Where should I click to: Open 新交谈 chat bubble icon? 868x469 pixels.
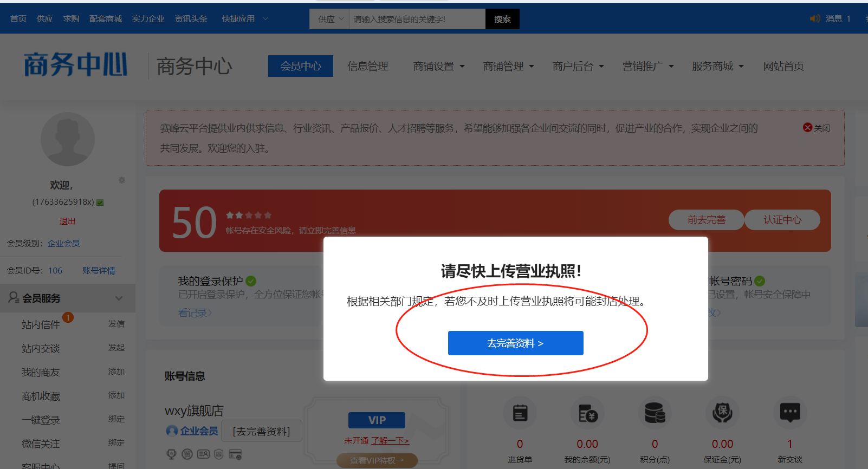789,412
